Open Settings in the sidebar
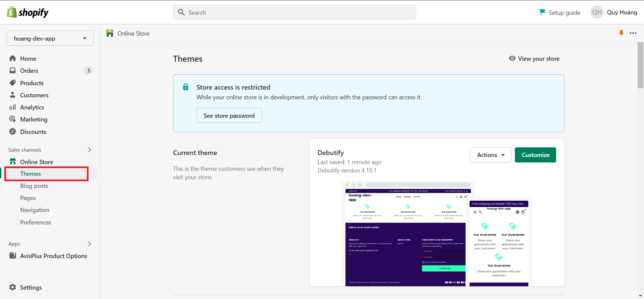Viewport: 644px width, 299px height. [x=31, y=287]
